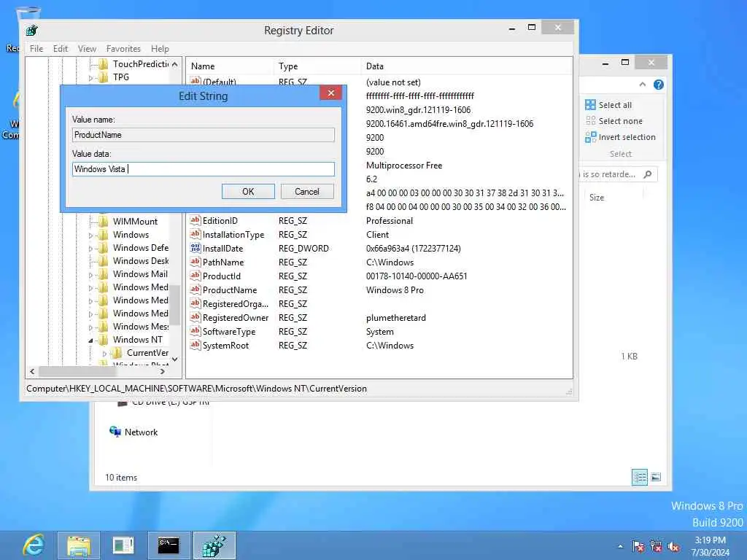Collapse the Windows NT tree node
The image size is (747, 560).
[x=90, y=341]
